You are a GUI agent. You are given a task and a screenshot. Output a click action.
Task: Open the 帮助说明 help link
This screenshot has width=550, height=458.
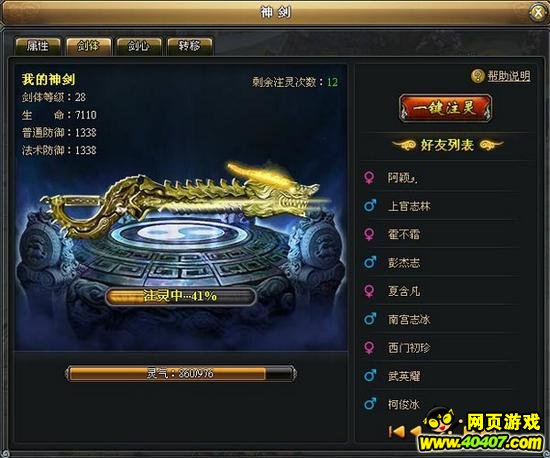509,76
